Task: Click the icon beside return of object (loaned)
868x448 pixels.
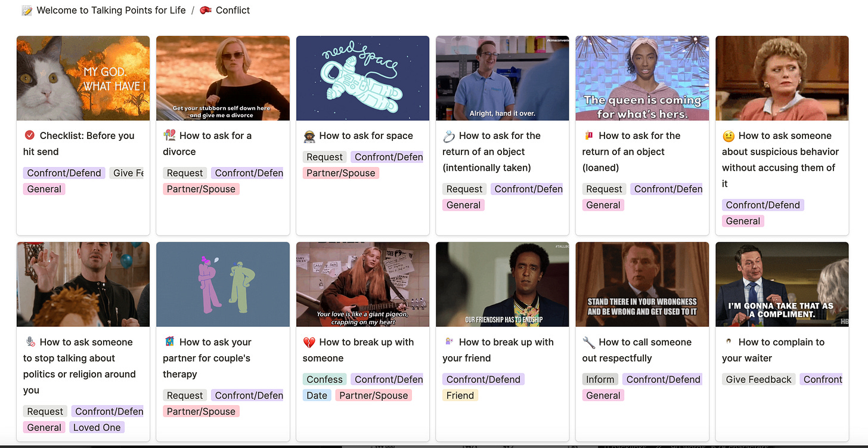Action: [588, 135]
